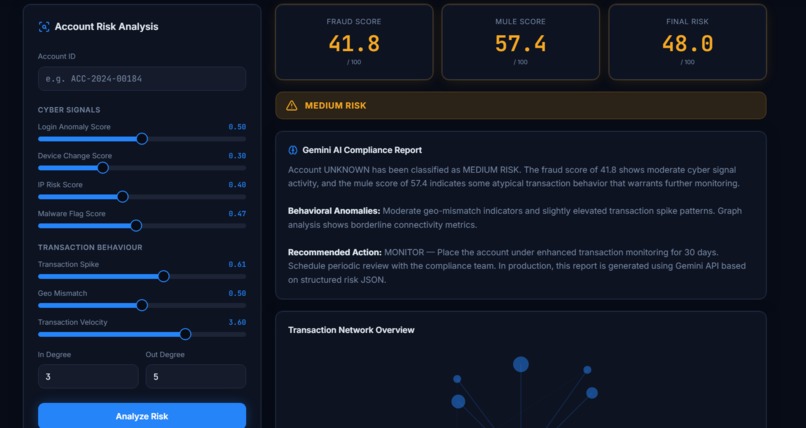The width and height of the screenshot is (806, 428).
Task: Click the Account ID label
Action: pyautogui.click(x=57, y=57)
